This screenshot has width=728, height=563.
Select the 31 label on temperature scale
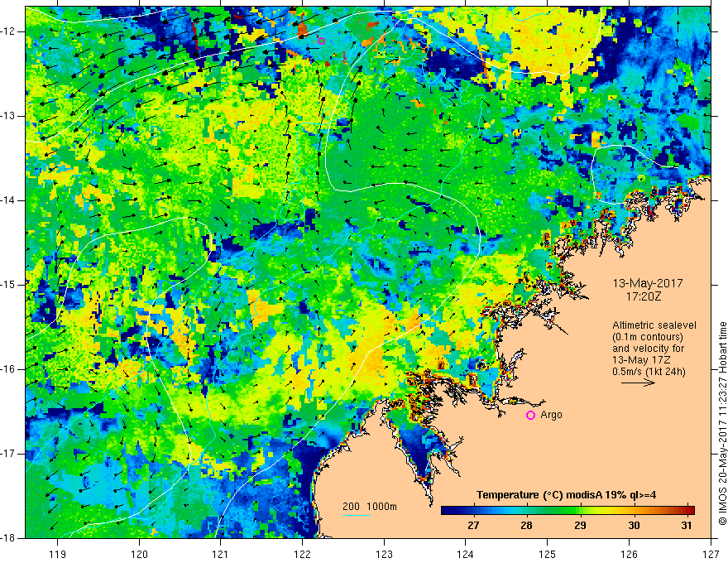click(x=687, y=526)
